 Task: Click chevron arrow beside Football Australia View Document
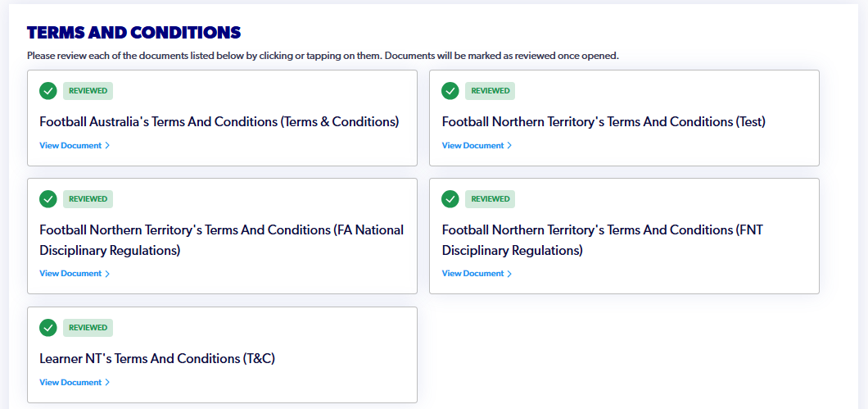pos(107,146)
